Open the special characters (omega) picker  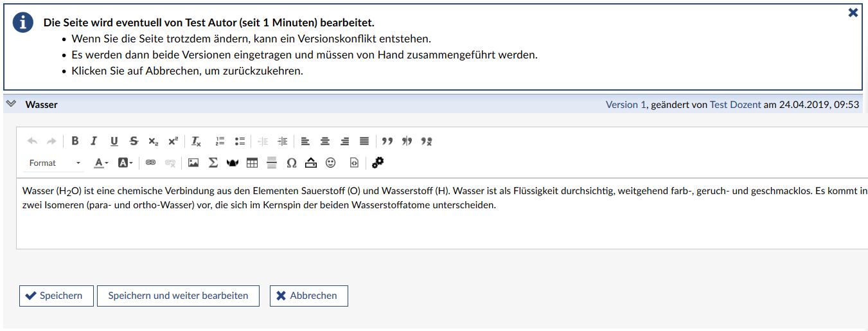[291, 163]
